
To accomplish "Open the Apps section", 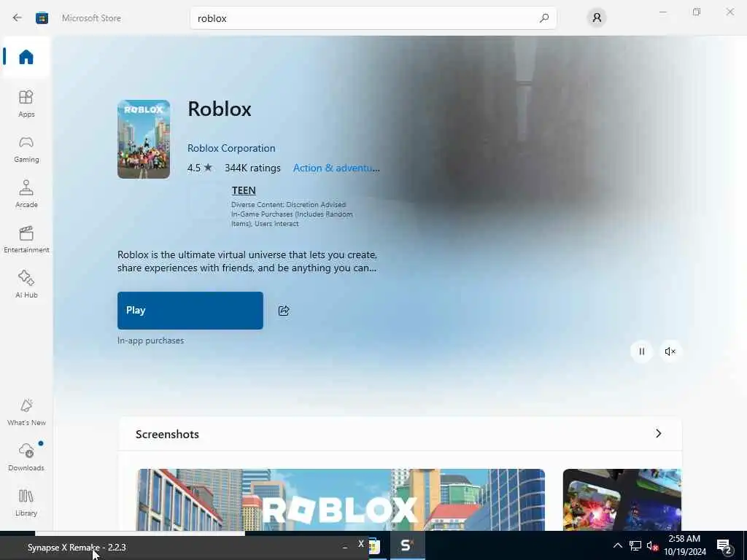I will tap(26, 104).
